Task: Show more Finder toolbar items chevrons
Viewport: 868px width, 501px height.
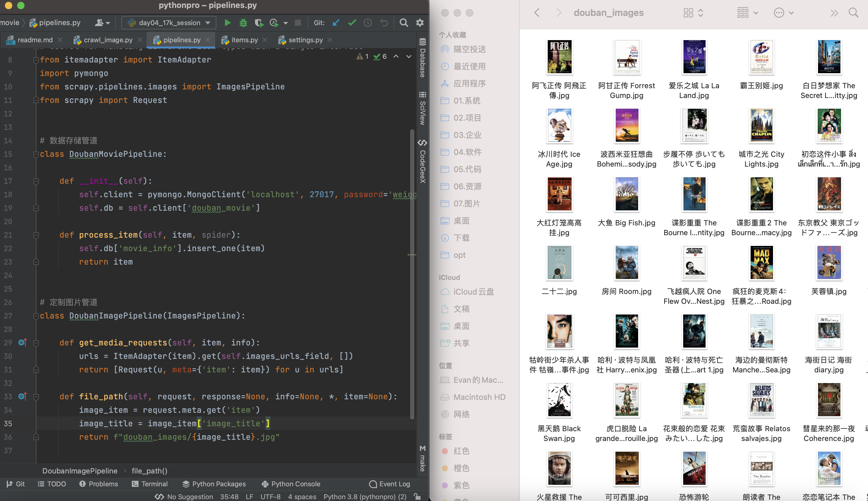Action: (x=834, y=13)
